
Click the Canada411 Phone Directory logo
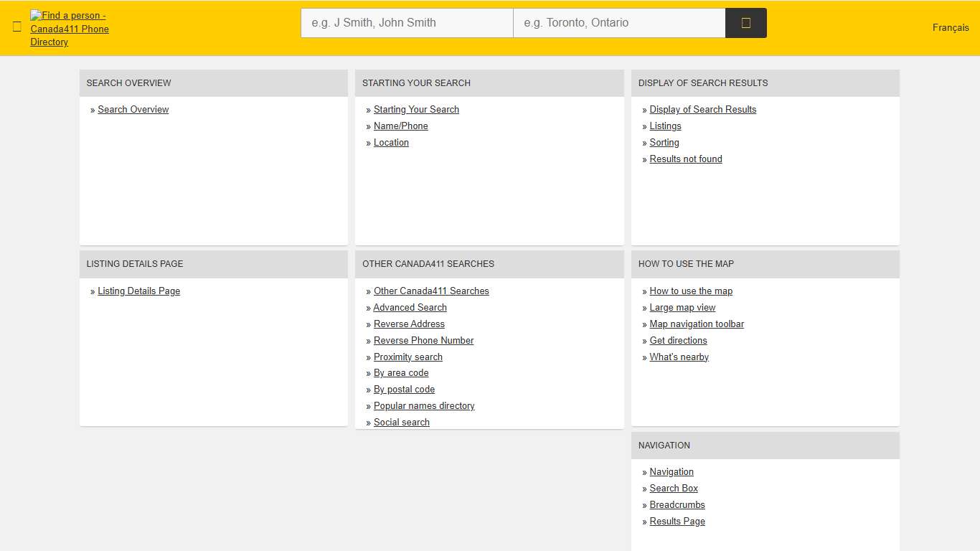pos(68,29)
